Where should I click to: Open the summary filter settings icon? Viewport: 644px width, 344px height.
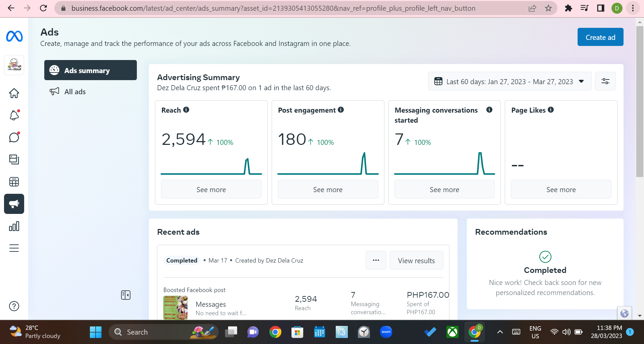coord(605,81)
